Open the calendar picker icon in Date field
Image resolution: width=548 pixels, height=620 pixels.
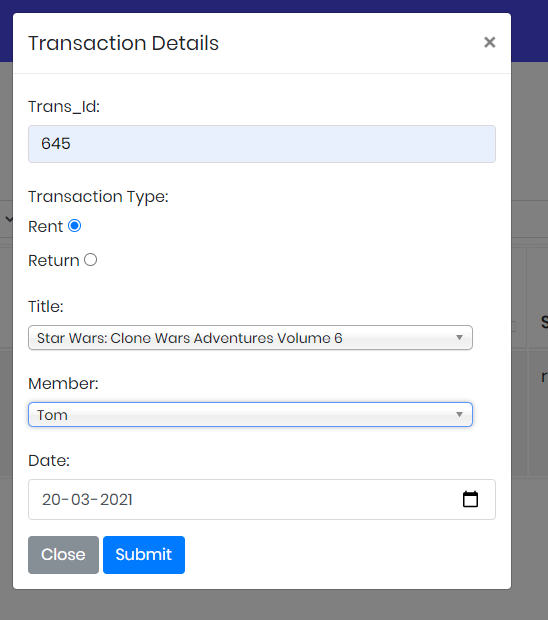click(x=470, y=499)
